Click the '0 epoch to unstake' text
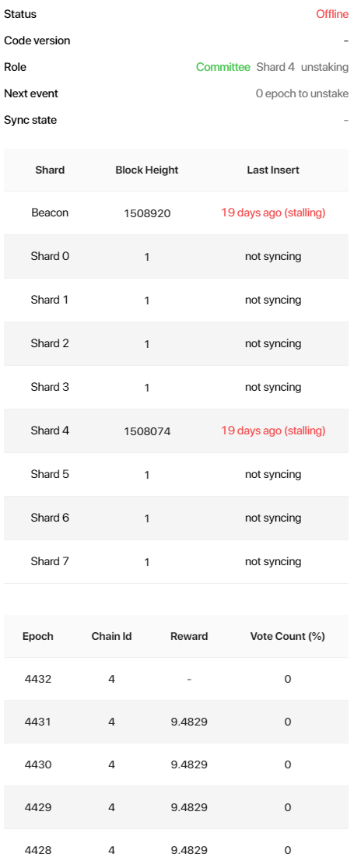354x868 pixels. point(302,93)
